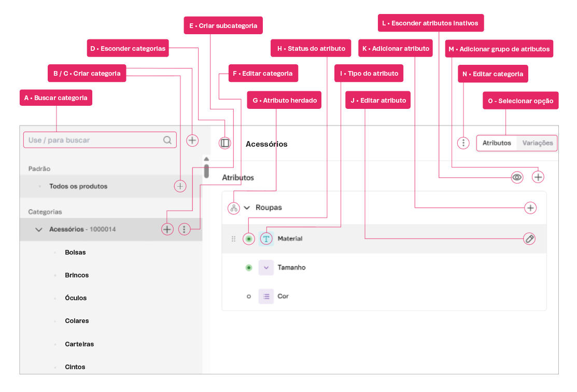Image resolution: width=577 pixels, height=392 pixels.
Task: Toggle inactive attributes visibility eye icon
Action: pos(517,177)
